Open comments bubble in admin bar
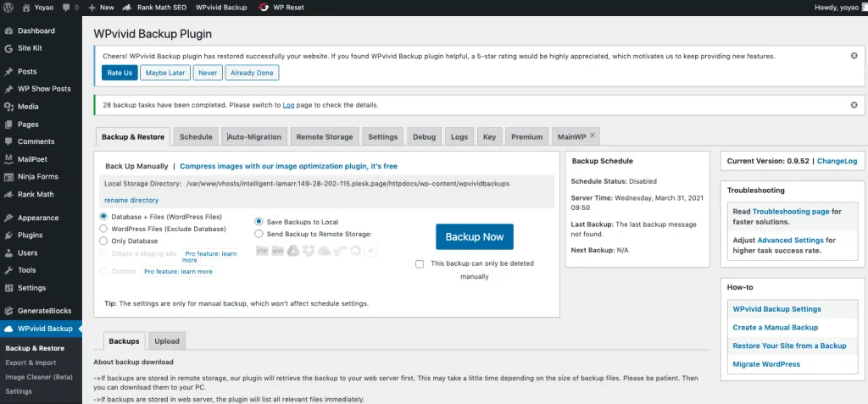 pos(66,8)
